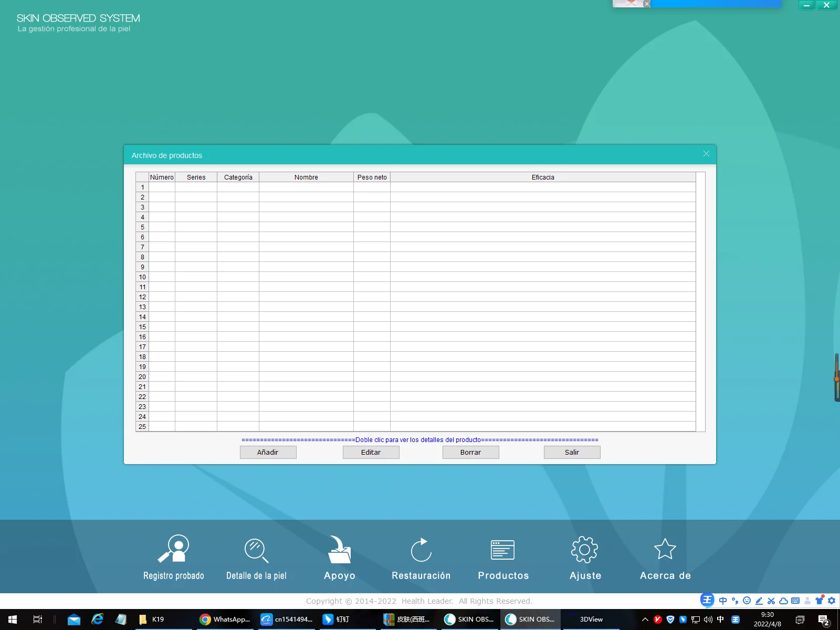Expand the system tray hidden icons arrow

[645, 619]
